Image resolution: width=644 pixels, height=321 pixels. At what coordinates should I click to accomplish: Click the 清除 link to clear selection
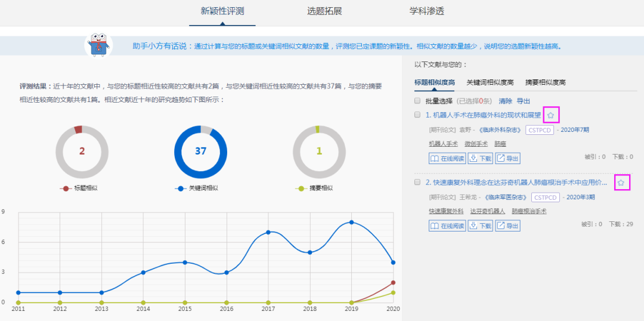click(505, 101)
